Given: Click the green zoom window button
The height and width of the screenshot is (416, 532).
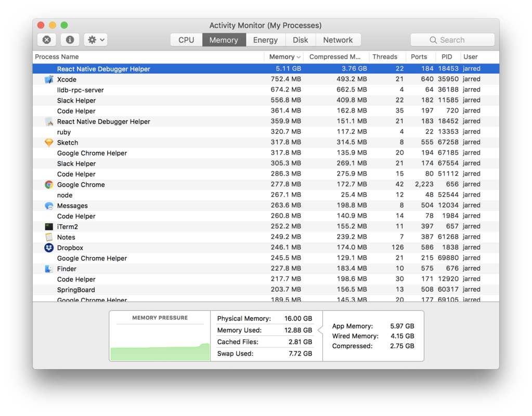Looking at the screenshot, I should (x=64, y=25).
